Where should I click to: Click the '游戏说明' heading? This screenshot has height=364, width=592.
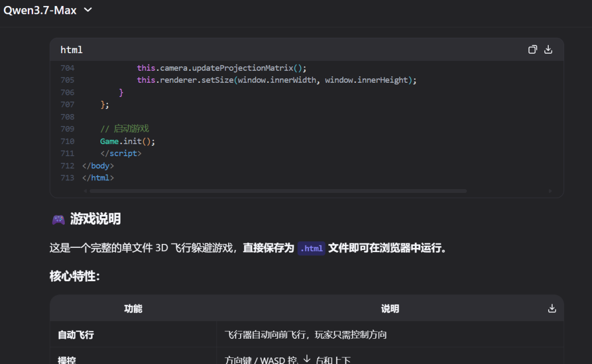tap(95, 219)
